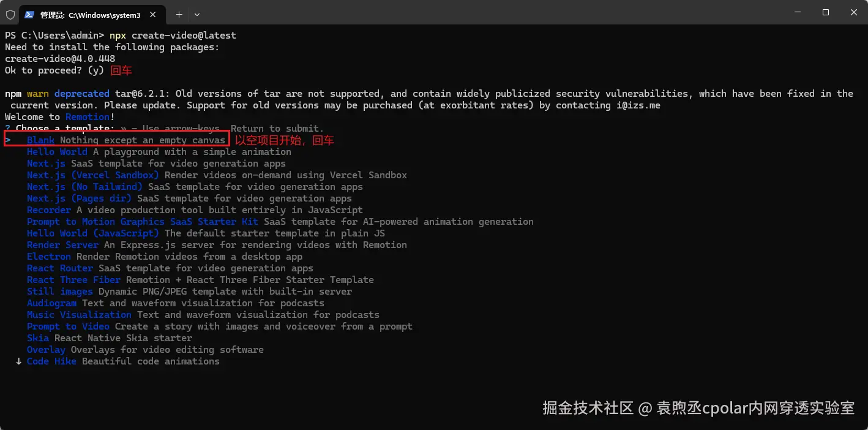Viewport: 868px width, 430px height.
Task: Click the 'Ok to proceed? (y)' prompt
Action: click(x=54, y=70)
